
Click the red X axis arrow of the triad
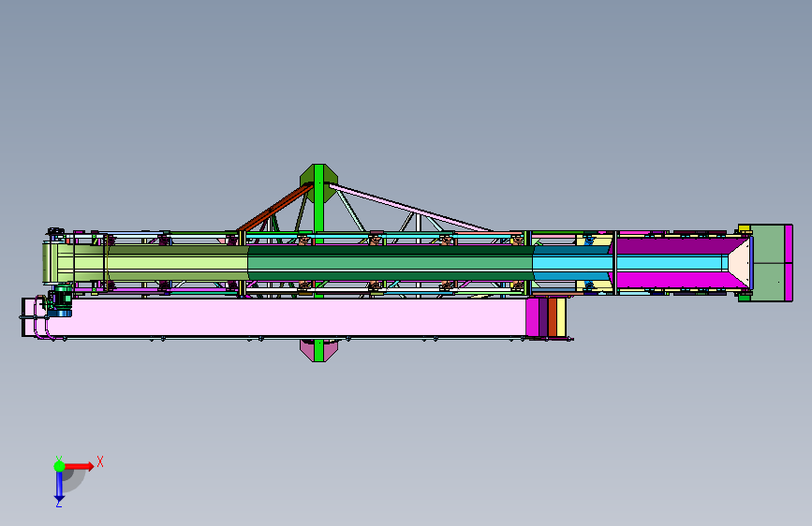(x=80, y=466)
